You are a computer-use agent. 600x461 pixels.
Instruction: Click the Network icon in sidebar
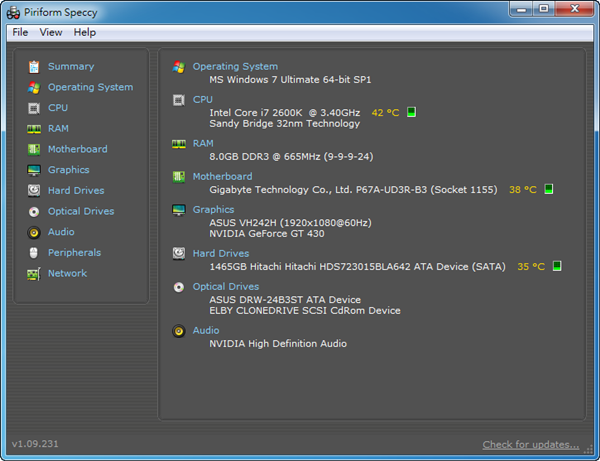click(34, 274)
